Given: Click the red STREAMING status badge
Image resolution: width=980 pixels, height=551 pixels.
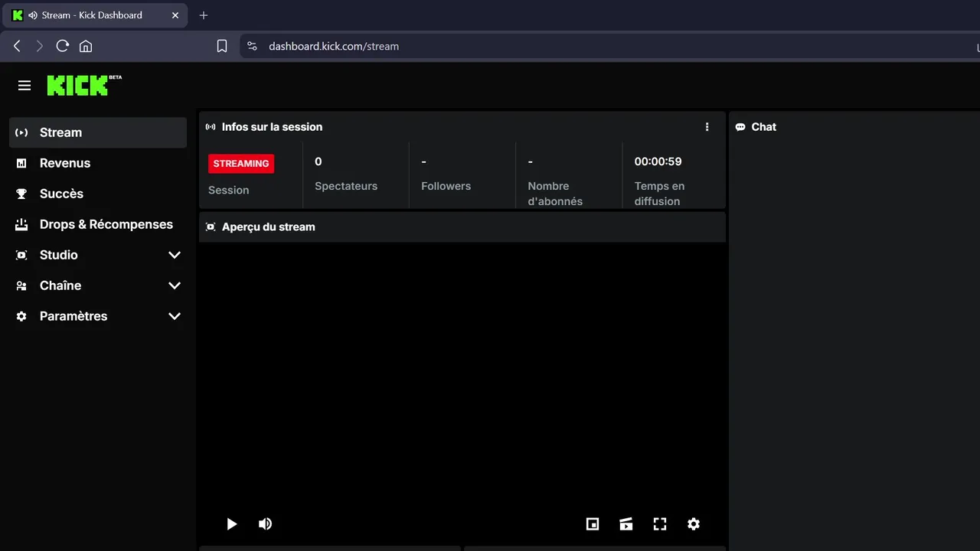Looking at the screenshot, I should 241,163.
